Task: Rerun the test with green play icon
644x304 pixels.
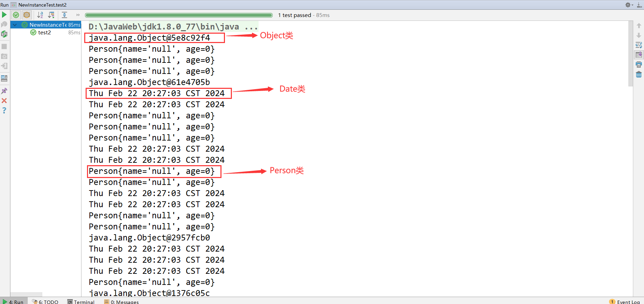Action: coord(4,15)
